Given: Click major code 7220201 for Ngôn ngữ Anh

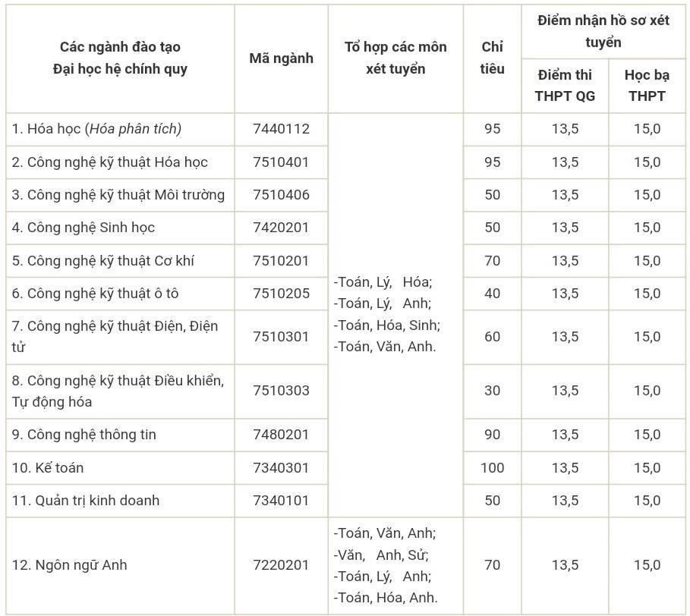Looking at the screenshot, I should point(281,565).
